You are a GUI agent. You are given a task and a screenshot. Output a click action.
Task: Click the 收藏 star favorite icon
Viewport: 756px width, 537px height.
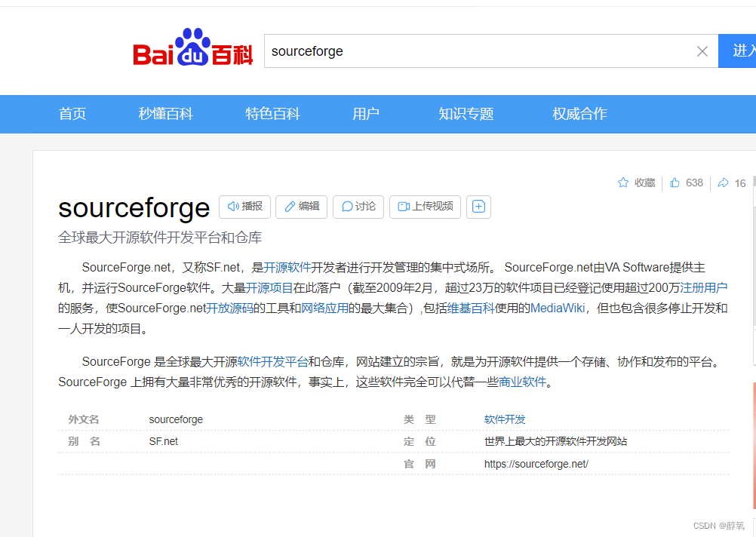pos(623,183)
